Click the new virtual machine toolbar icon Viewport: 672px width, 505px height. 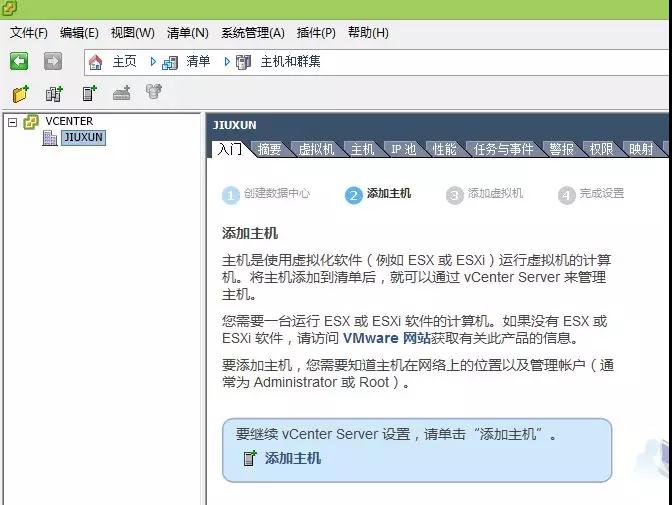[122, 93]
